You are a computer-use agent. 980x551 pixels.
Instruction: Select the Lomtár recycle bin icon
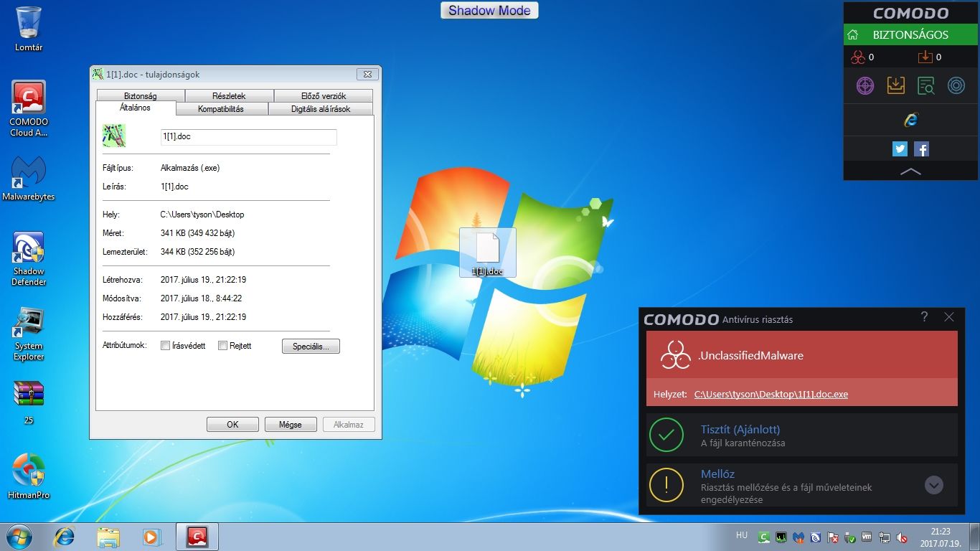point(29,29)
